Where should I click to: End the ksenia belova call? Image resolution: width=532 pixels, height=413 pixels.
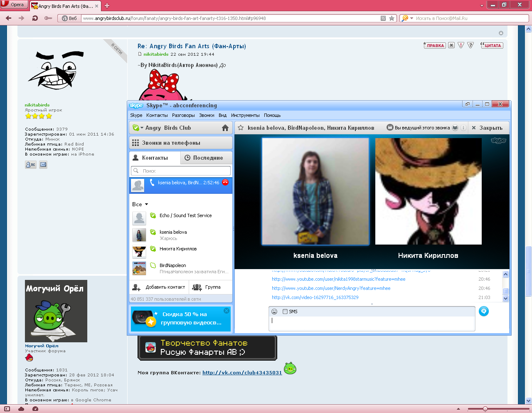click(x=225, y=182)
